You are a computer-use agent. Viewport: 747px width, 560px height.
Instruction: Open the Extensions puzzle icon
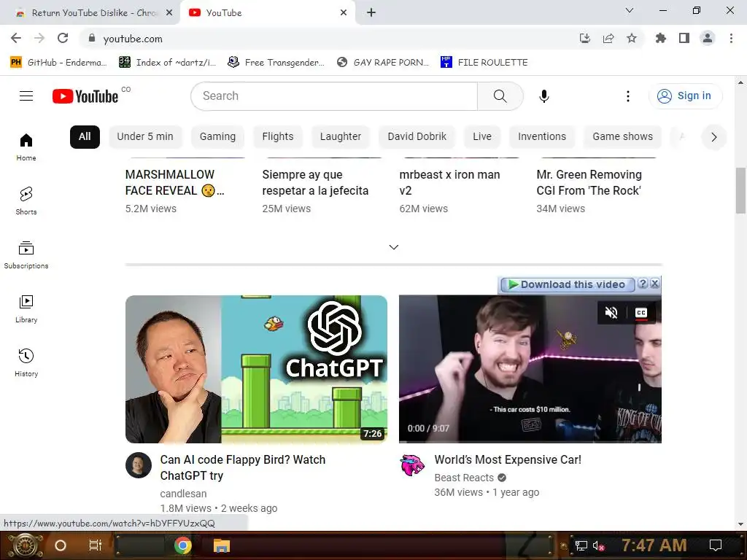pyautogui.click(x=660, y=38)
